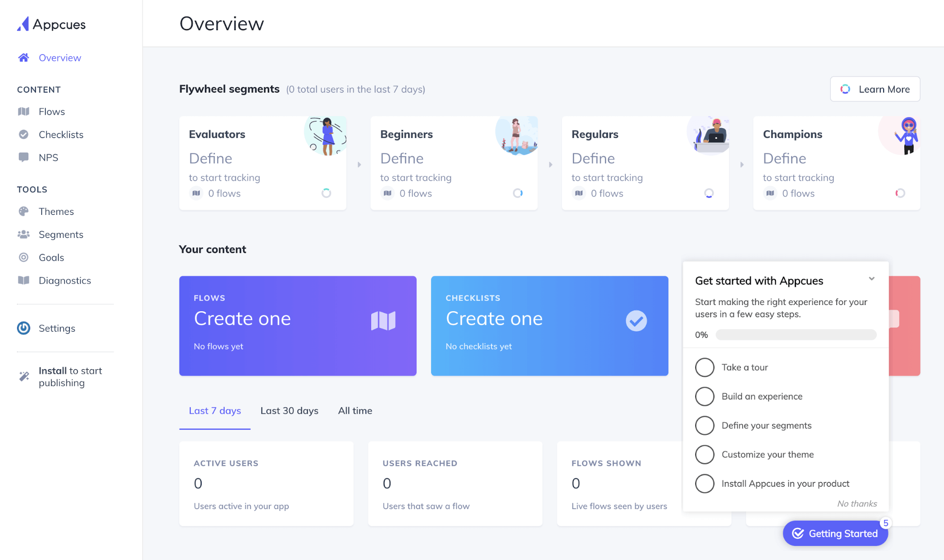This screenshot has width=944, height=560.
Task: Click the Getting Started button
Action: pyautogui.click(x=835, y=534)
